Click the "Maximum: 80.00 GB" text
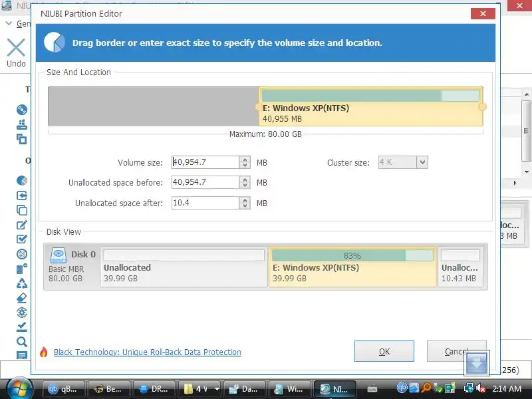532x399 pixels. [x=265, y=134]
